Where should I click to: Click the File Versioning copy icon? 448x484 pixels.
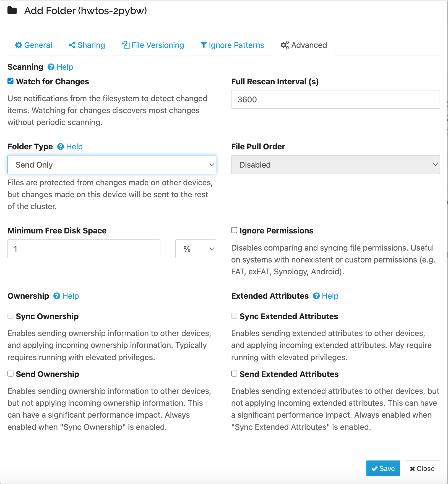coord(125,45)
